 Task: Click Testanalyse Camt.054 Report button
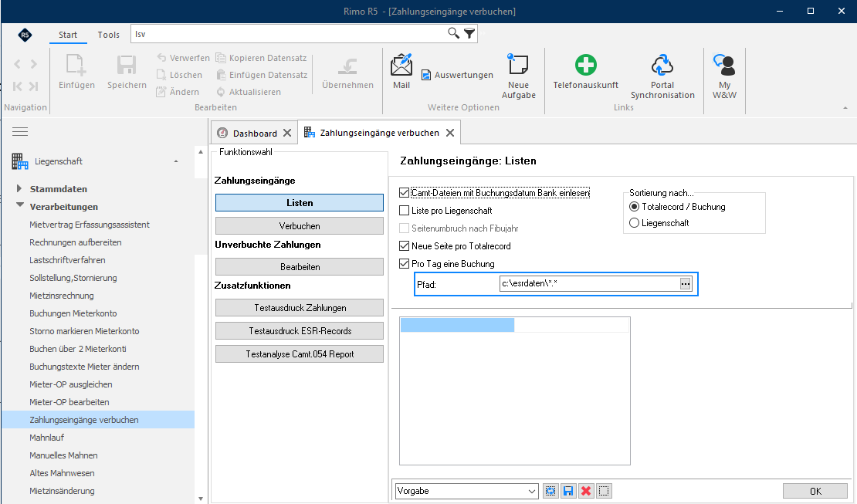(x=300, y=354)
